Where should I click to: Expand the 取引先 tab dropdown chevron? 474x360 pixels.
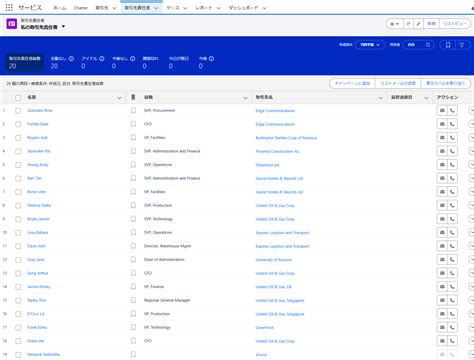point(114,8)
